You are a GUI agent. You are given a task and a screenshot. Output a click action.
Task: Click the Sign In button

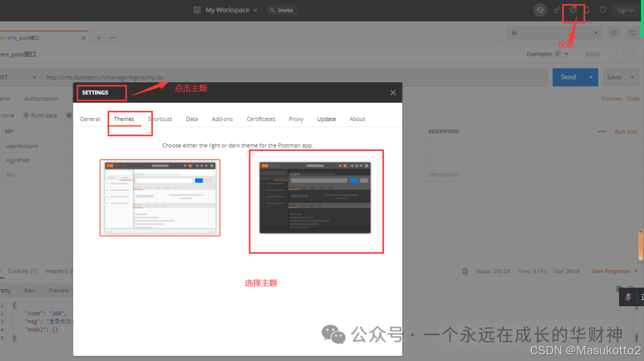pos(626,10)
